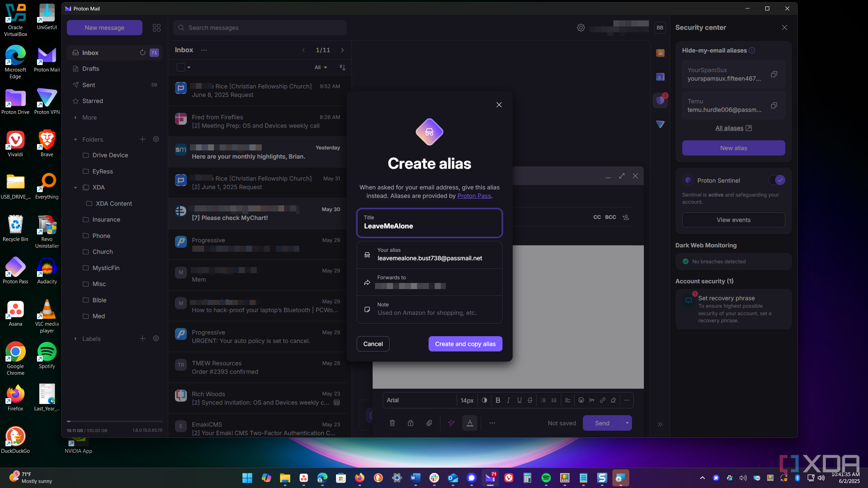Screen dimensions: 868x488
Task: Open the Proton VPN side panel icon
Action: pos(660,124)
